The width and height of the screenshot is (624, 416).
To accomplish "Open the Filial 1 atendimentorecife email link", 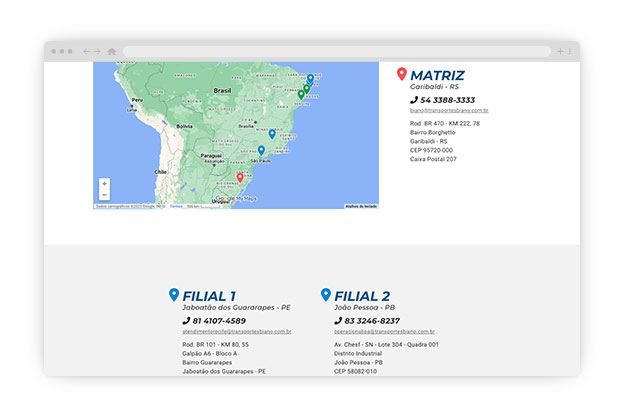I will (237, 331).
